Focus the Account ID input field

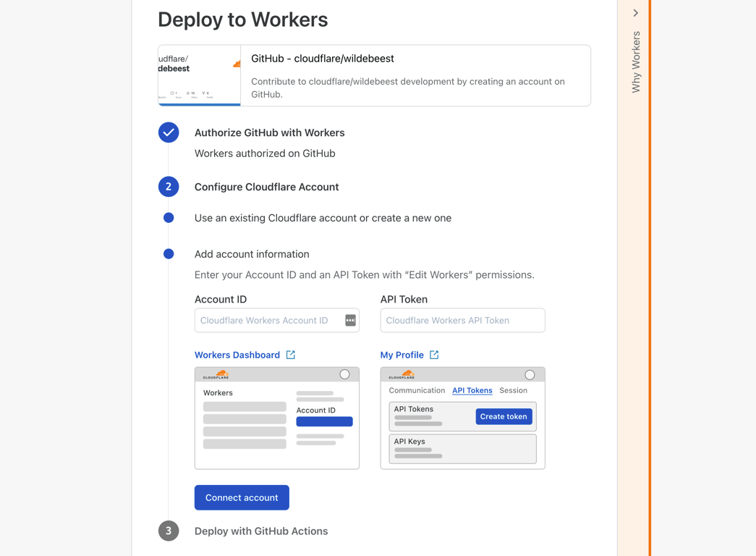click(277, 320)
